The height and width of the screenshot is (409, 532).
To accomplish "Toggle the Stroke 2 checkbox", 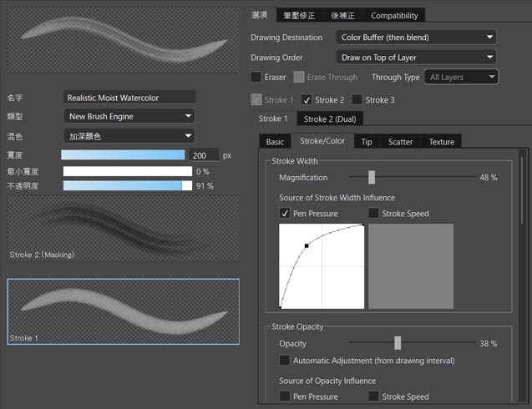I will (307, 100).
